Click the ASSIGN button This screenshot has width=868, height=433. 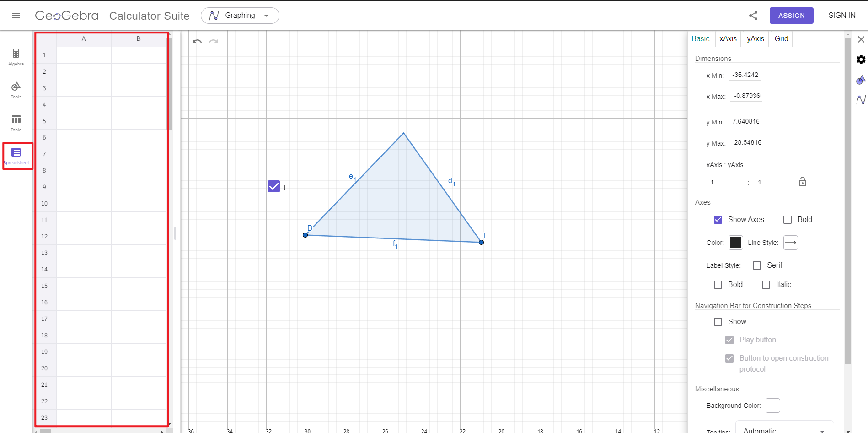click(x=791, y=16)
